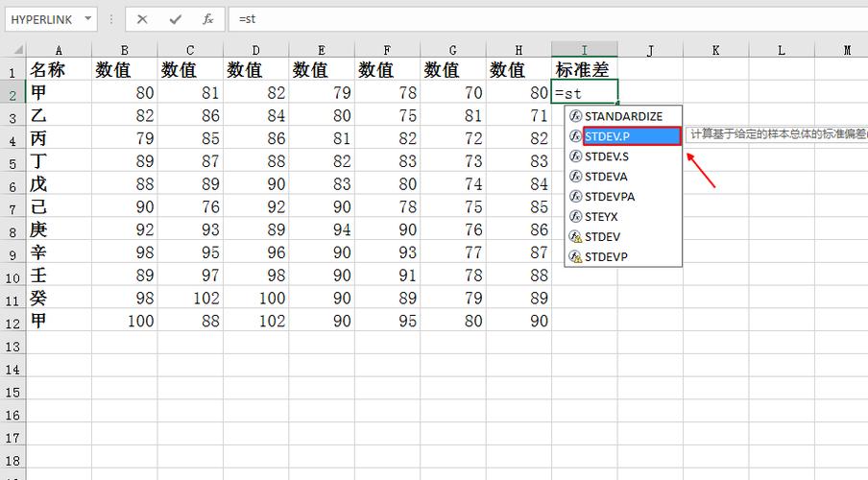Click cell C10 with value 97
The width and height of the screenshot is (868, 480).
(x=190, y=276)
